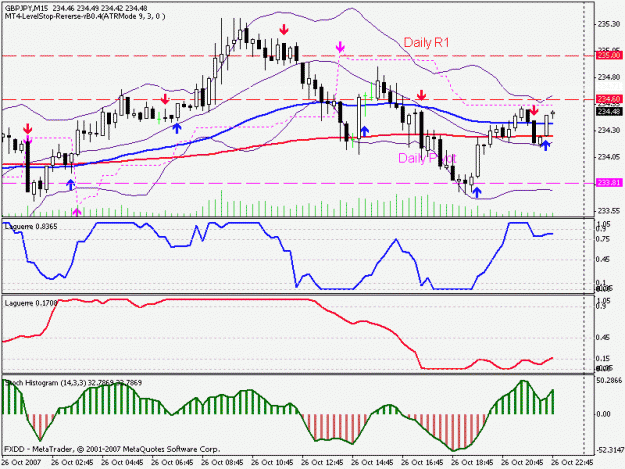
Task: Click the 235.30 price axis value
Action: [x=609, y=25]
